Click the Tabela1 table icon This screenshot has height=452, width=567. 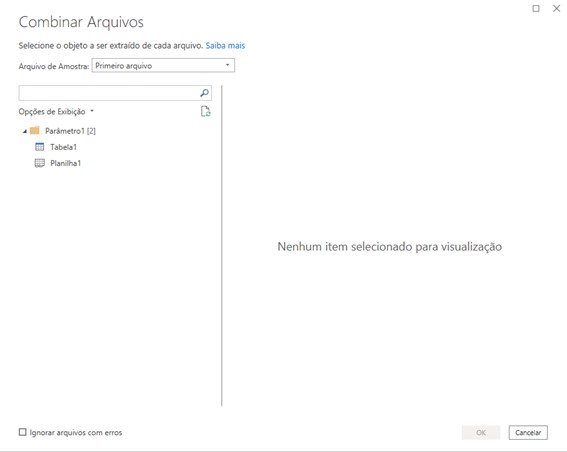click(39, 147)
